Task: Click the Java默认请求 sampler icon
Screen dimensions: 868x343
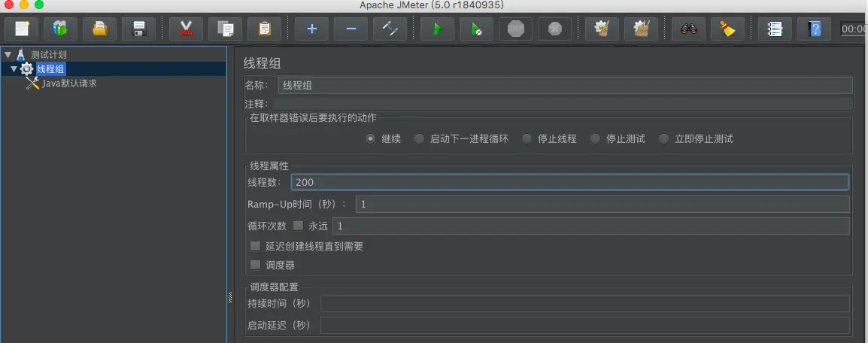Action: point(32,83)
